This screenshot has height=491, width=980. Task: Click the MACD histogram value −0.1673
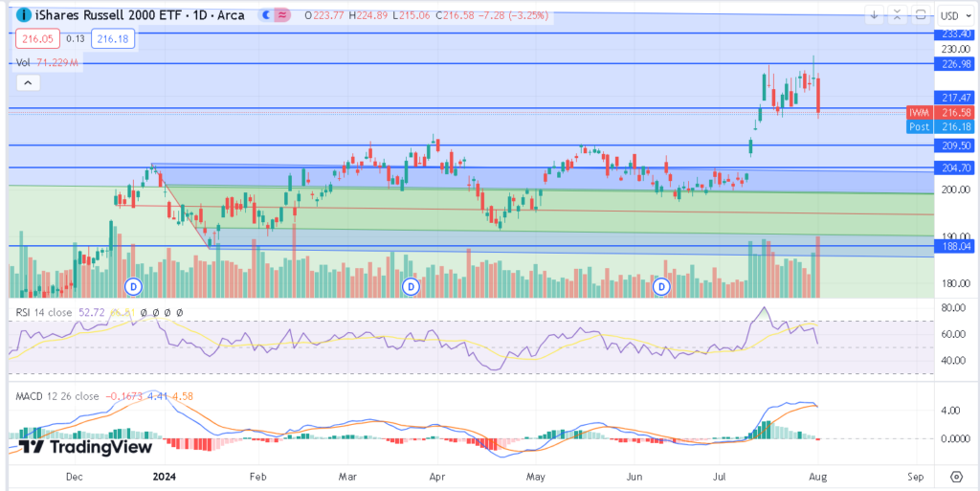[123, 396]
